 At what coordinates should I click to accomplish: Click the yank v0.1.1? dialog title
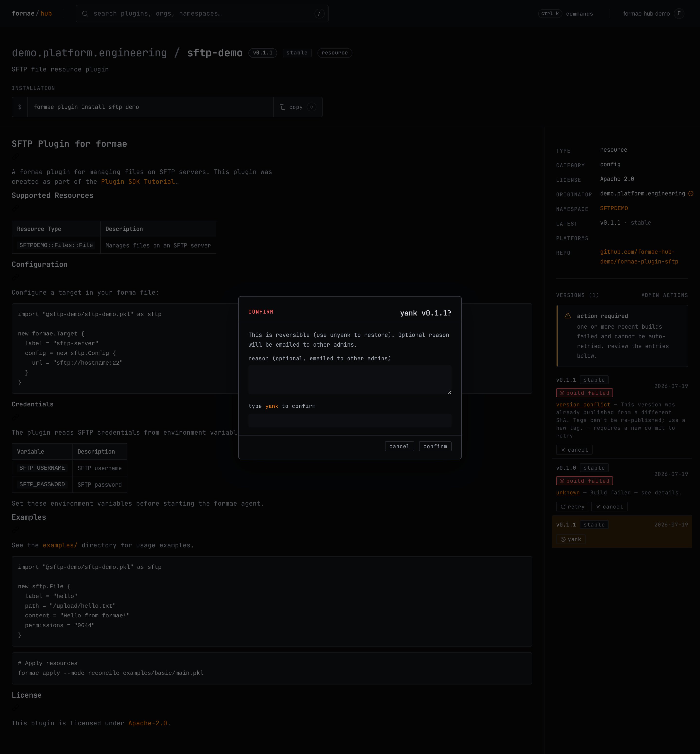click(x=425, y=313)
